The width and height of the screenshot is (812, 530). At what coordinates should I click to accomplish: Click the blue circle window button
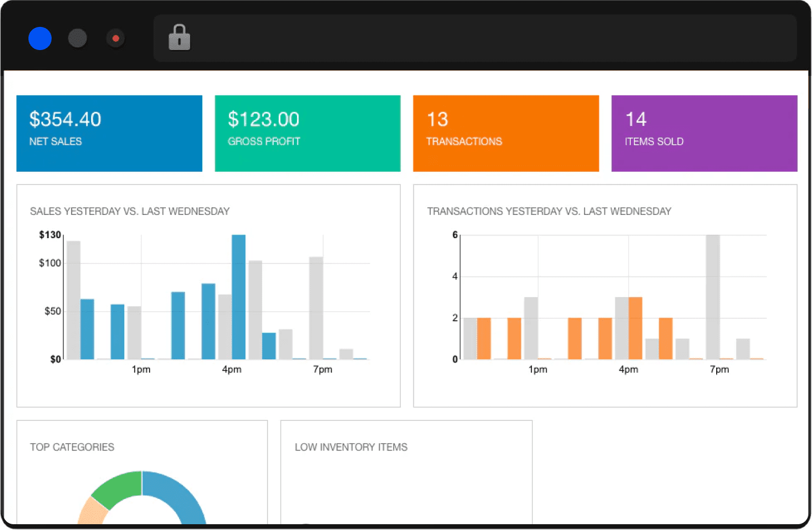(x=40, y=38)
